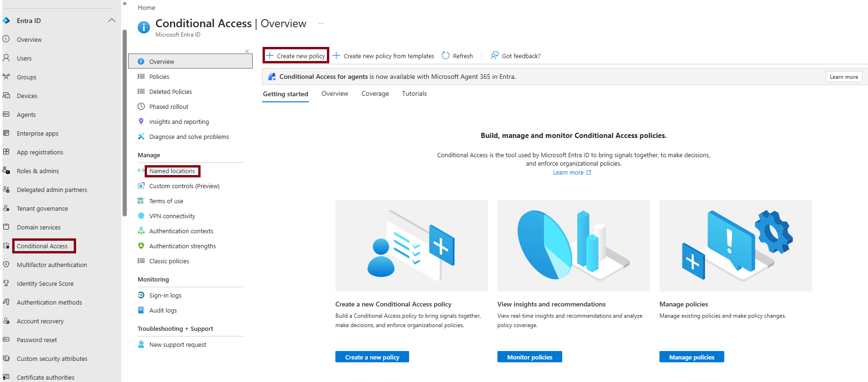Click the Monitor policies button
868x382 pixels.
pos(530,357)
